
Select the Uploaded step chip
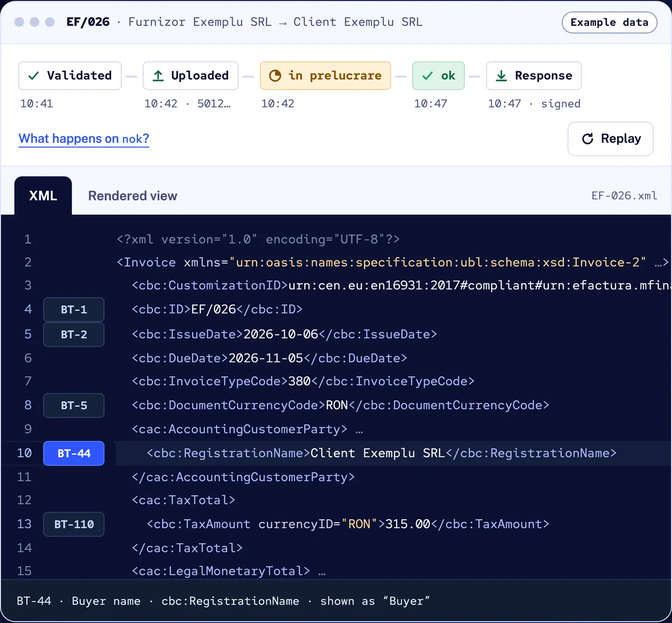(191, 76)
